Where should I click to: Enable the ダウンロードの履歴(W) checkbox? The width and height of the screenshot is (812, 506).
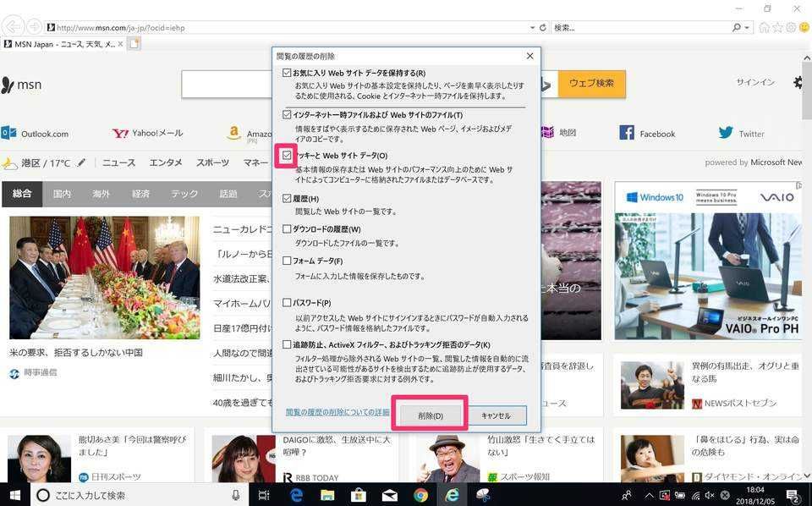[x=288, y=228]
